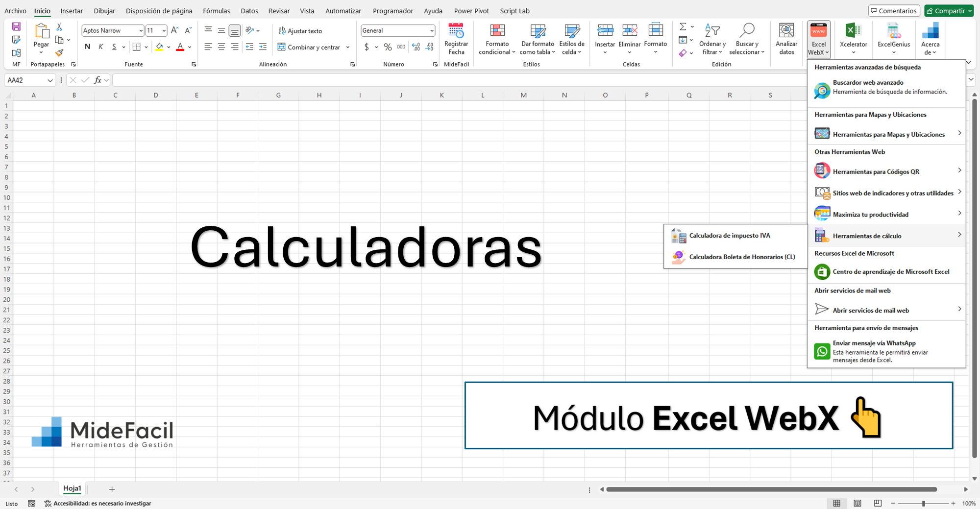Open Formato condicional icon
This screenshot has width=980, height=509.
497,30
